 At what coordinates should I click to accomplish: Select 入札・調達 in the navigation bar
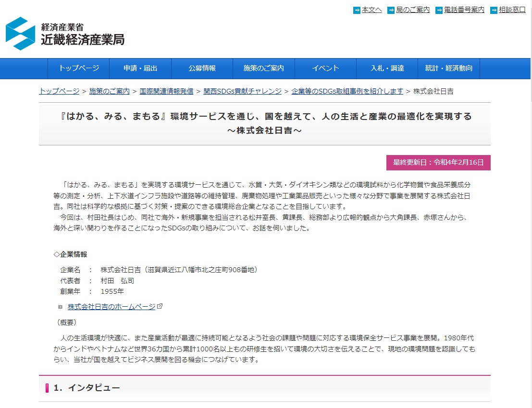click(x=387, y=69)
